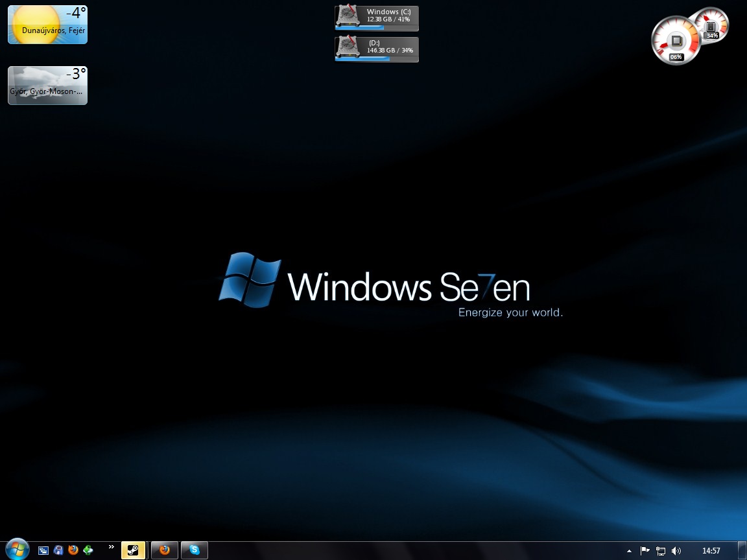Click the C: drive usage bar
747x560 pixels.
(x=377, y=28)
